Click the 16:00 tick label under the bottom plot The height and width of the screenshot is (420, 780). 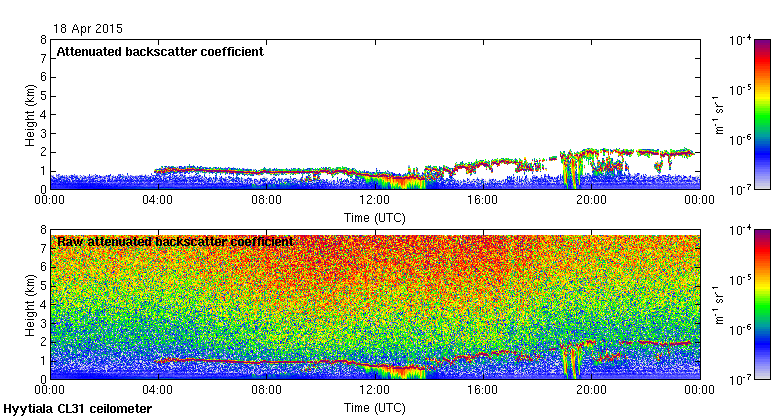[x=483, y=390]
